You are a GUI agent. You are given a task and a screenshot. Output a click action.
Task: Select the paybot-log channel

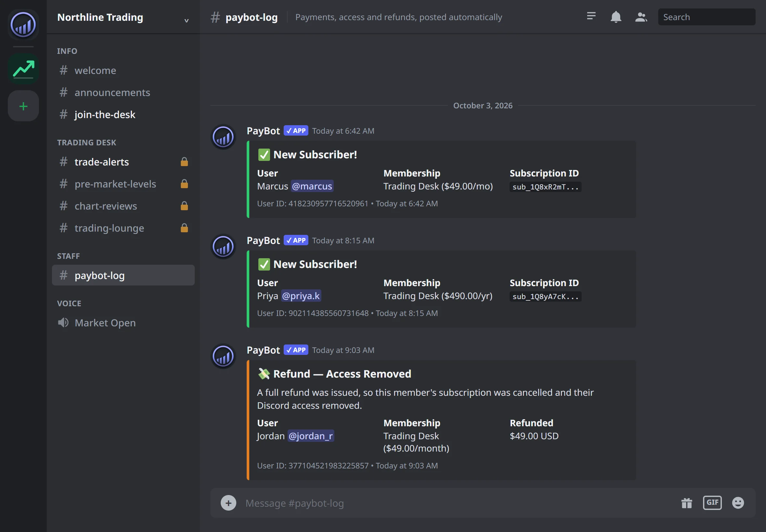123,275
